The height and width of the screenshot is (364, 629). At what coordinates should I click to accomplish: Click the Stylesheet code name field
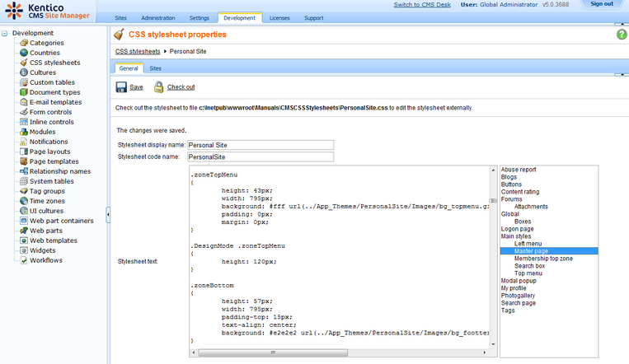(261, 156)
